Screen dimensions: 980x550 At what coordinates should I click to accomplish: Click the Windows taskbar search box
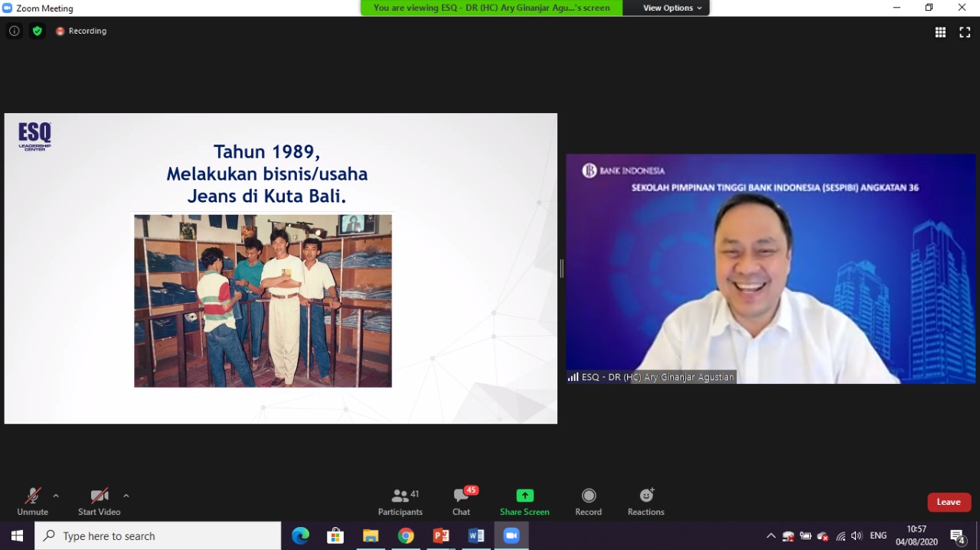158,536
